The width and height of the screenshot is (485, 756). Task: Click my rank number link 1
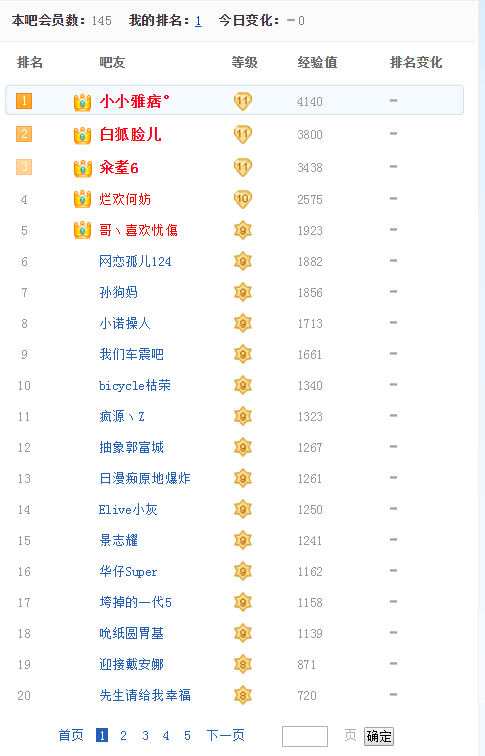198,21
